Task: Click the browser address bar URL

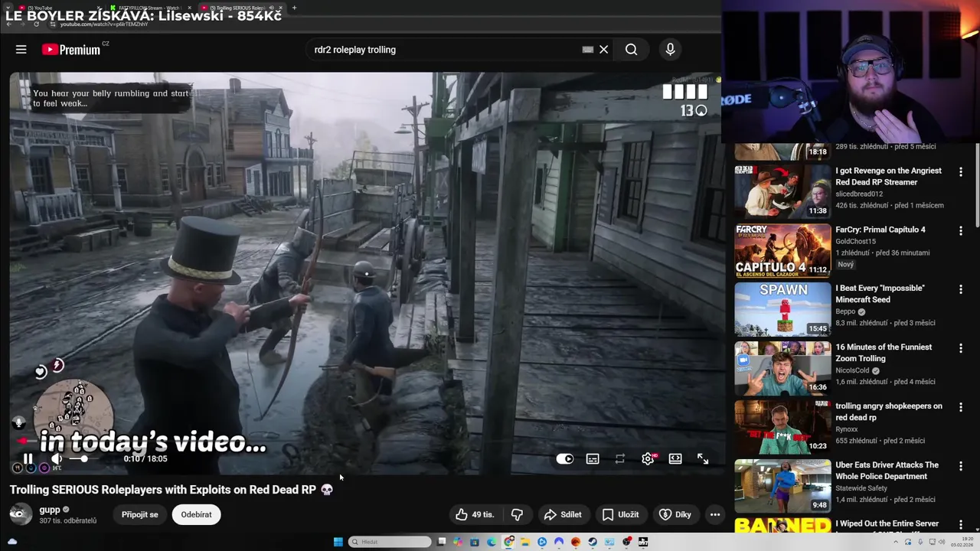Action: [104, 24]
